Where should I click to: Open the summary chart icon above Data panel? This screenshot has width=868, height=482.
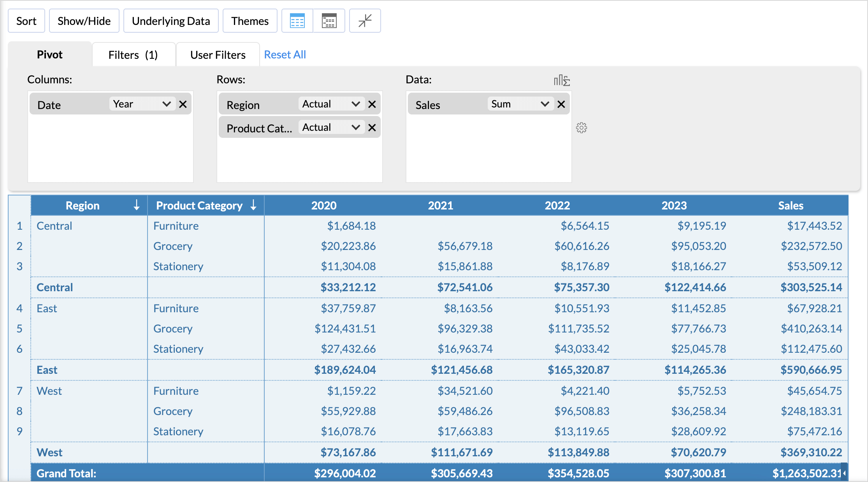(561, 81)
